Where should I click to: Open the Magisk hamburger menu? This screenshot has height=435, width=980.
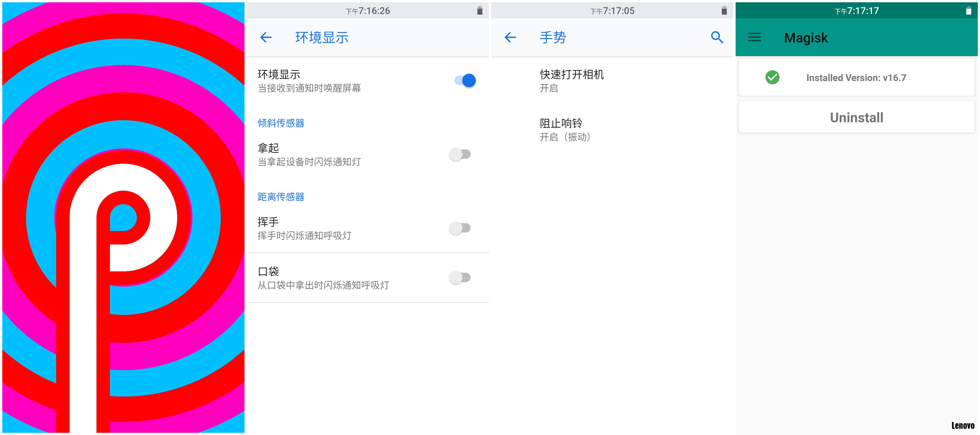[x=754, y=37]
